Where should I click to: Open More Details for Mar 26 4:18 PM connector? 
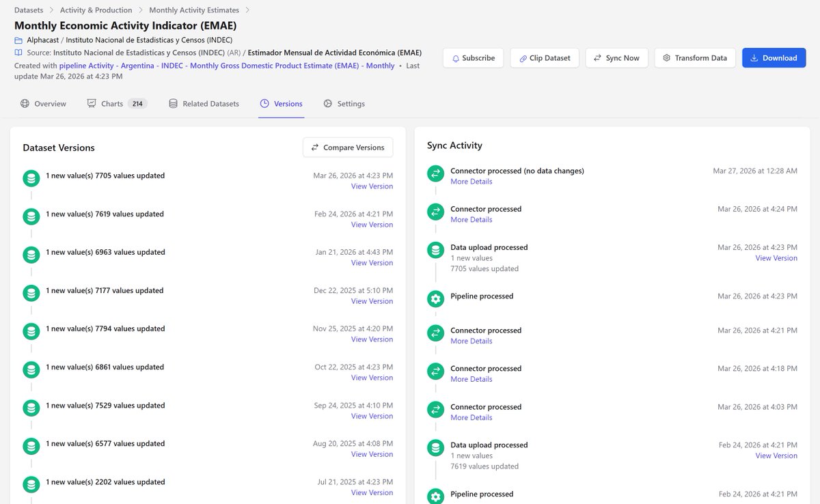471,379
